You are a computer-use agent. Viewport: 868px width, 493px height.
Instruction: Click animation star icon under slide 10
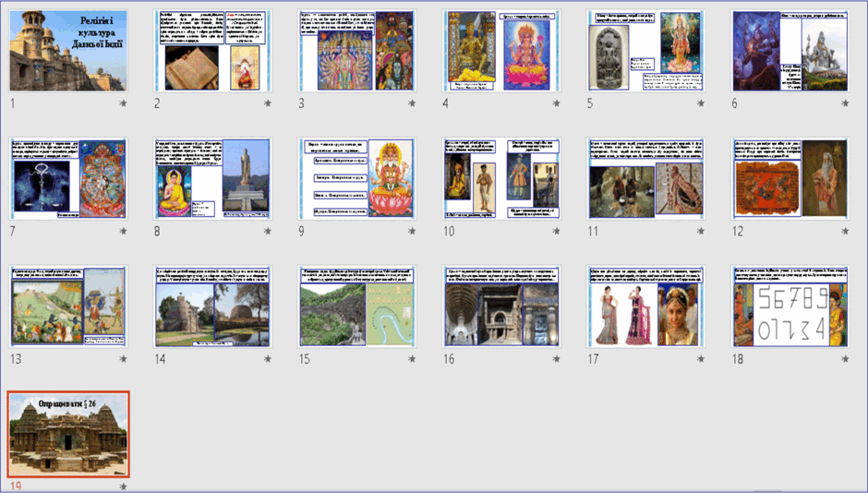tap(556, 231)
